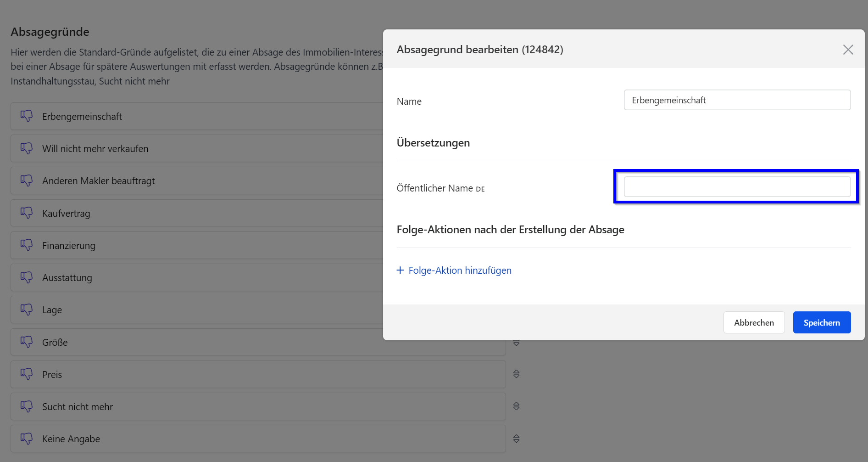The image size is (868, 462).
Task: Open the Keine Angabe reason row
Action: tap(258, 439)
